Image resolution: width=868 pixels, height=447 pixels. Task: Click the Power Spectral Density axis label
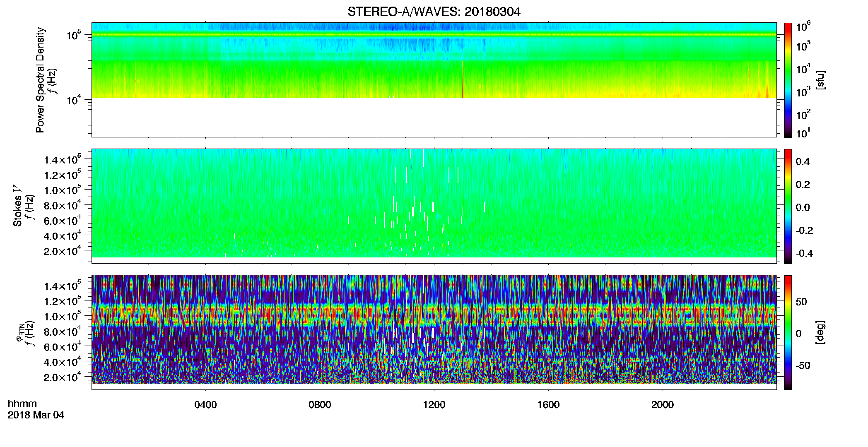pos(40,80)
